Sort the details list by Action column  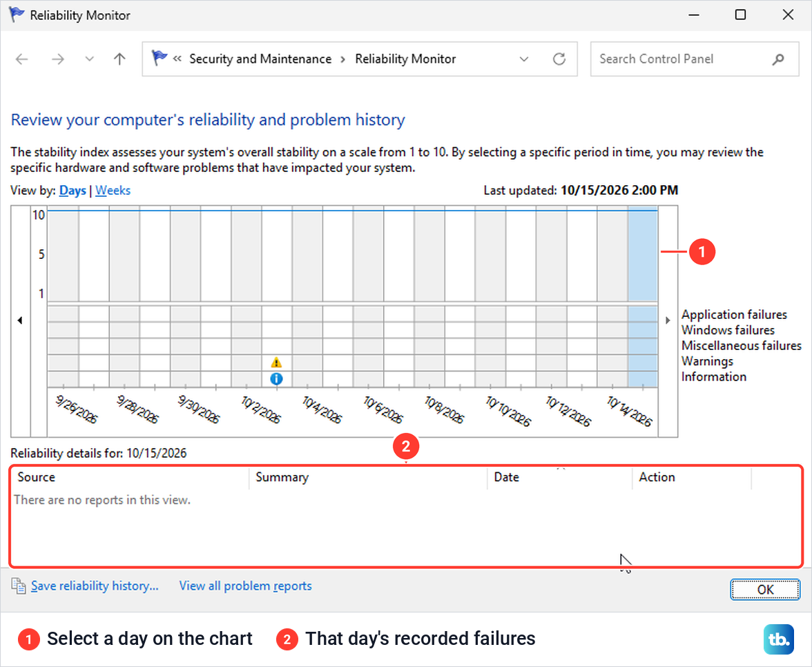click(x=692, y=477)
